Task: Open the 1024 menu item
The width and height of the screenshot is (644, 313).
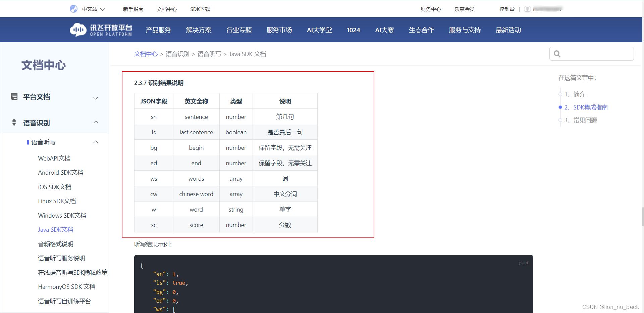Action: pos(354,30)
